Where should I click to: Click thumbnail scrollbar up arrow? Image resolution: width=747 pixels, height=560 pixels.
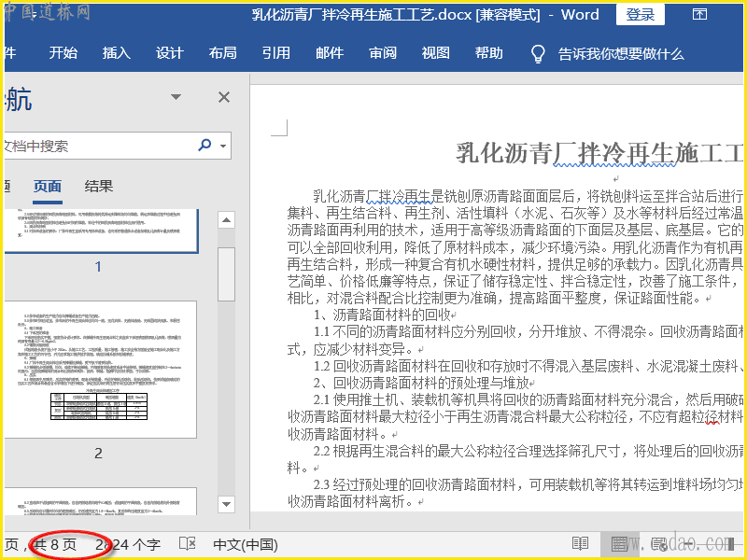tap(226, 220)
